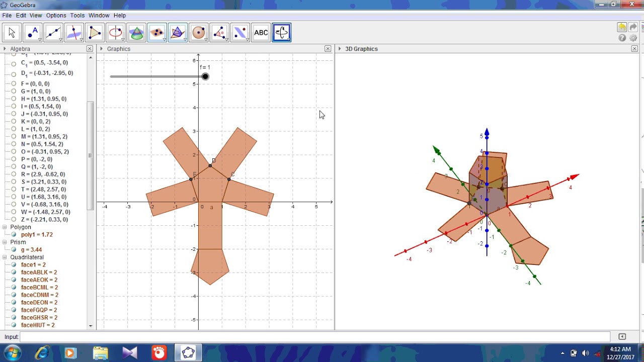The height and width of the screenshot is (362, 644).
Task: Toggle visibility of point F
Action: point(14,84)
